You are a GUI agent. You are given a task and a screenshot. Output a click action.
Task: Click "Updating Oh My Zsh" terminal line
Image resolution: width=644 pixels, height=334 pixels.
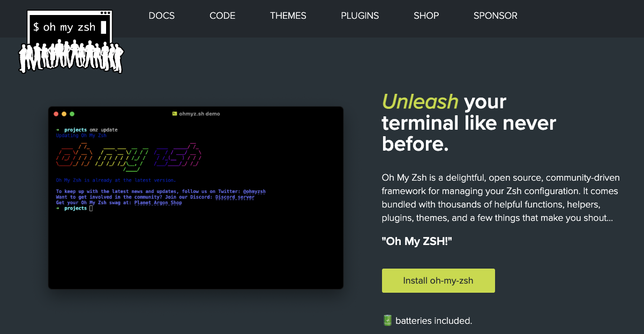coord(81,136)
